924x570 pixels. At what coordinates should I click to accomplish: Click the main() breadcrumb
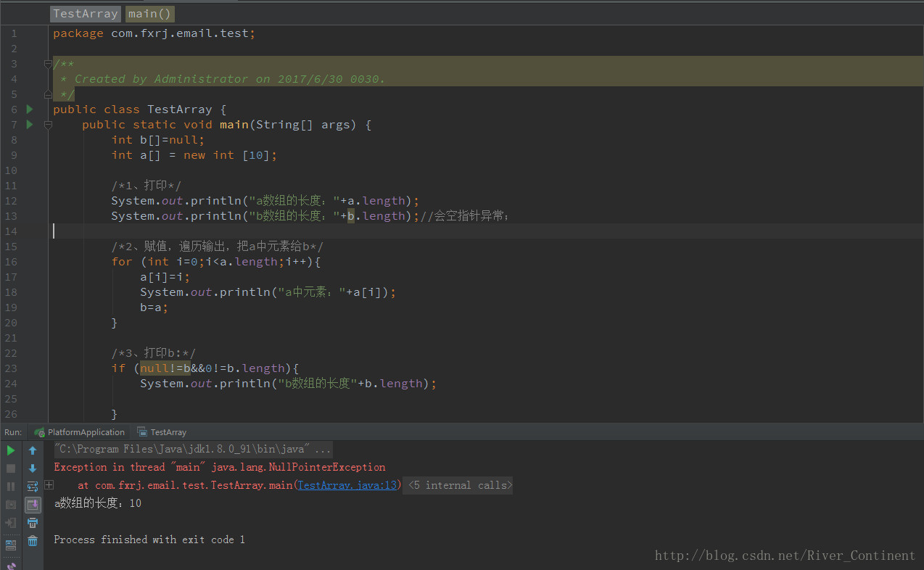point(150,14)
